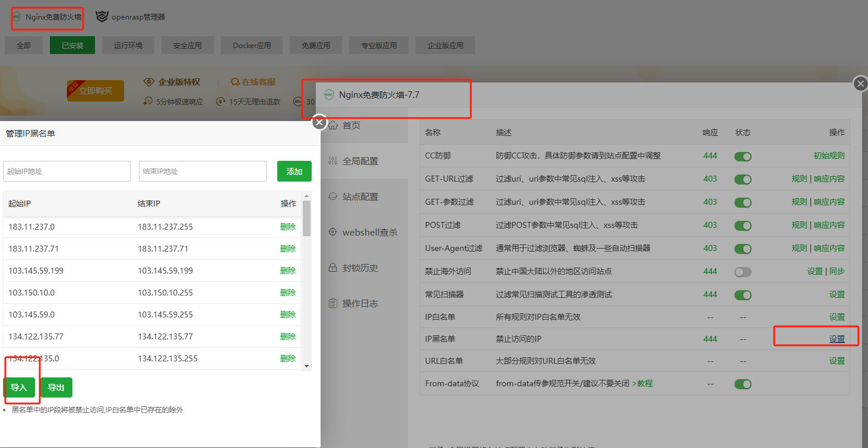Click the 导出 button
Image resolution: width=868 pixels, height=448 pixels.
click(56, 387)
